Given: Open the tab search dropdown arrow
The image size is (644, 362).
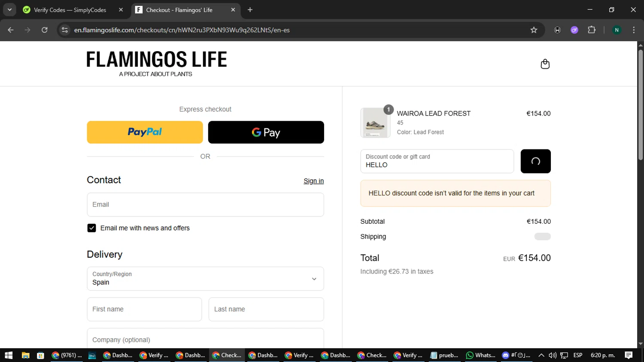Looking at the screenshot, I should pyautogui.click(x=9, y=10).
